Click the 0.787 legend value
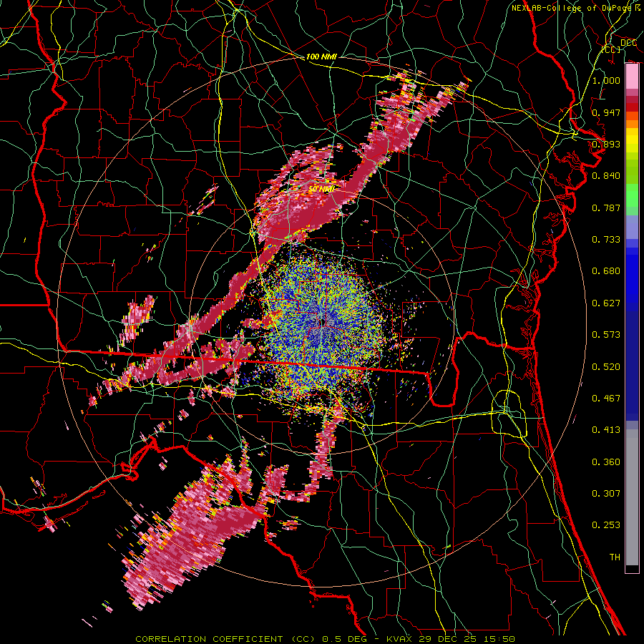 [606, 208]
